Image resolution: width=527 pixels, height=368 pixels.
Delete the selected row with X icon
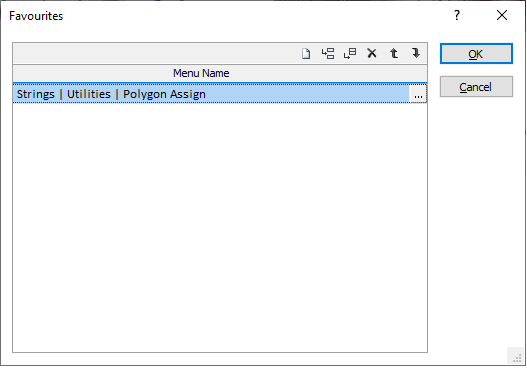pos(372,53)
